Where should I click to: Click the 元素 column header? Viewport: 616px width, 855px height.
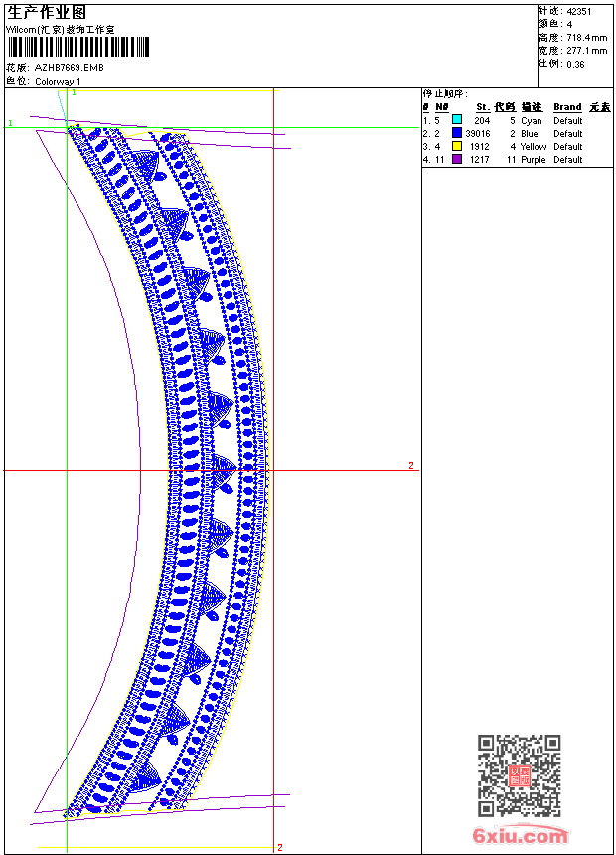click(600, 107)
